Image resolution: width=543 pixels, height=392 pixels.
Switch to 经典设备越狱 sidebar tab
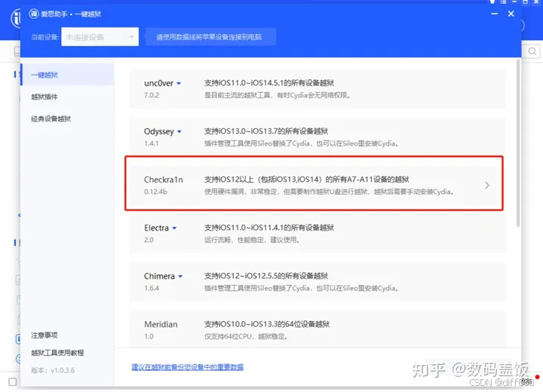[x=51, y=119]
